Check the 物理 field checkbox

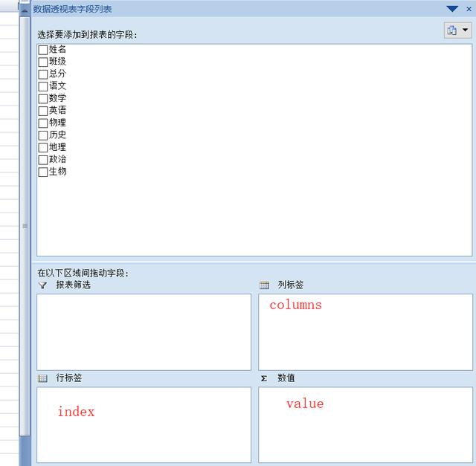coord(43,123)
